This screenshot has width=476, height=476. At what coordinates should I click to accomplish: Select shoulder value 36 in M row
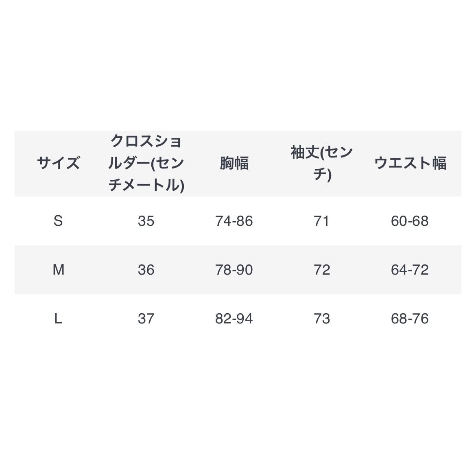click(146, 270)
